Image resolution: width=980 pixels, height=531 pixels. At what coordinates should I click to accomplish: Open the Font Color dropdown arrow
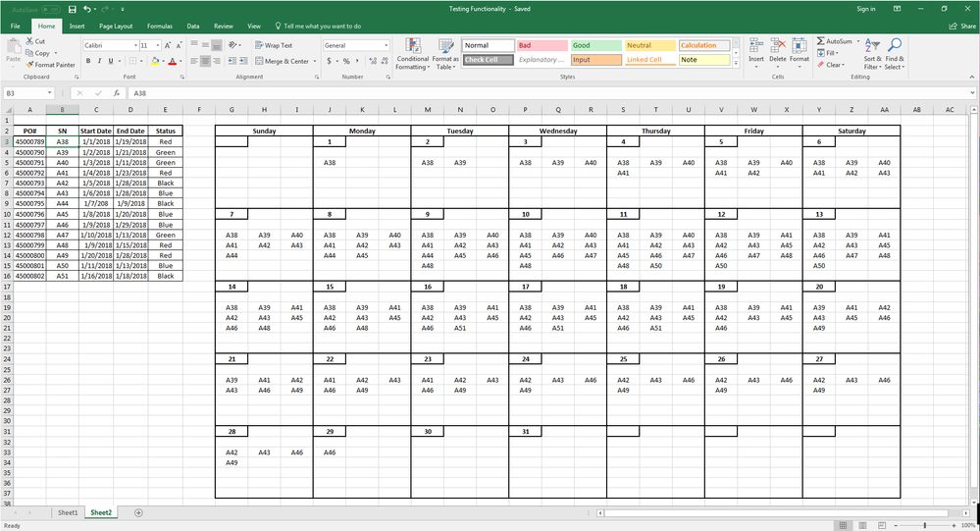181,61
